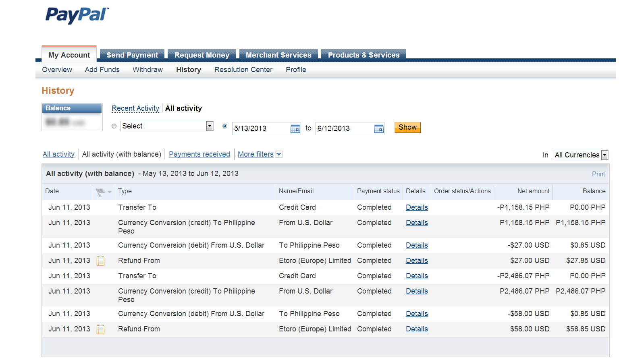Click the PayPal logo
644x362 pixels.
coord(77,15)
